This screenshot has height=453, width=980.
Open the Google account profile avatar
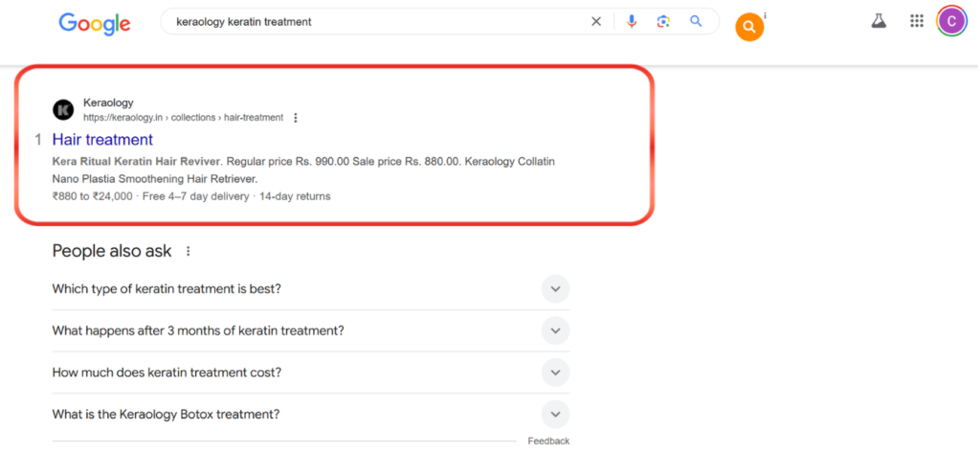coord(951,21)
